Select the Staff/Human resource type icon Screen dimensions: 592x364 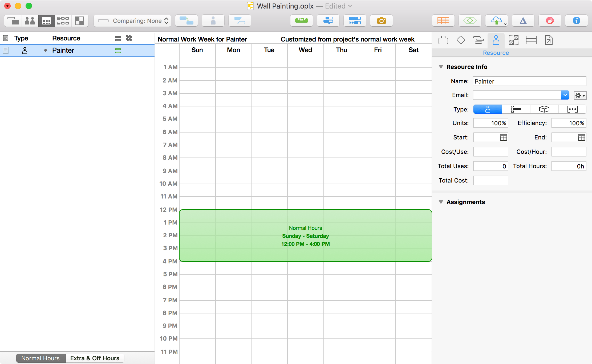click(x=488, y=109)
